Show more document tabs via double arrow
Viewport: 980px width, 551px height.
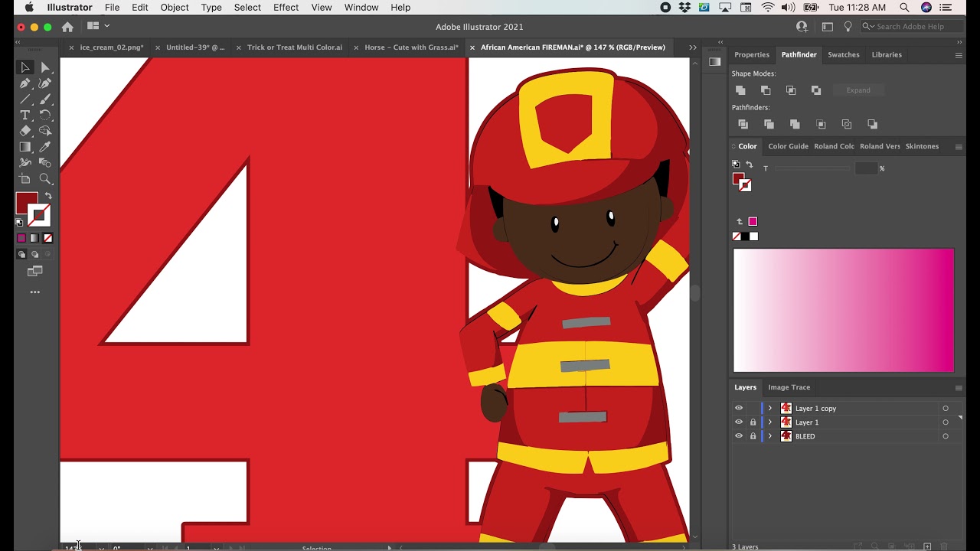[x=692, y=47]
